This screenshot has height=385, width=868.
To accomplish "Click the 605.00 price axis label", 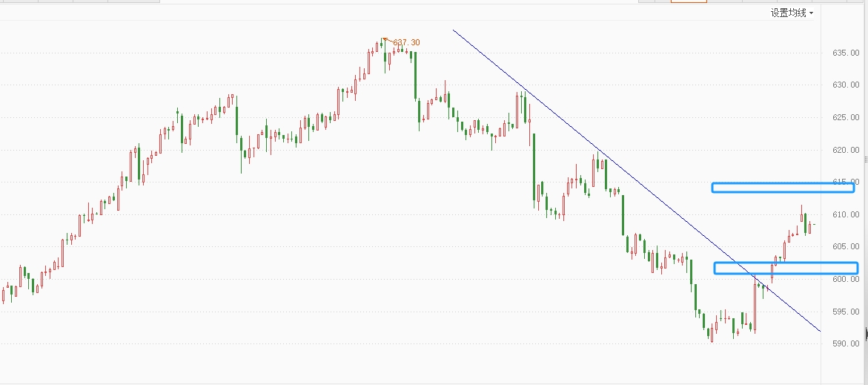I will 845,247.
